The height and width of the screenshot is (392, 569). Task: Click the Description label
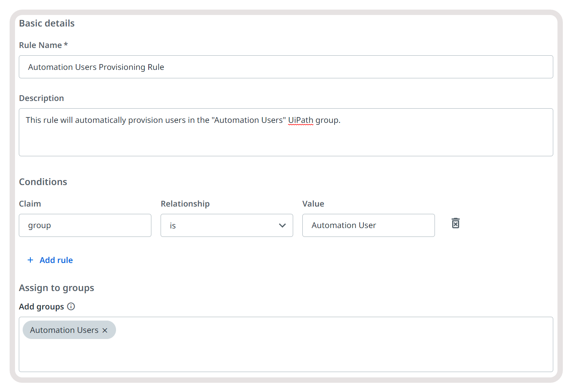(41, 98)
